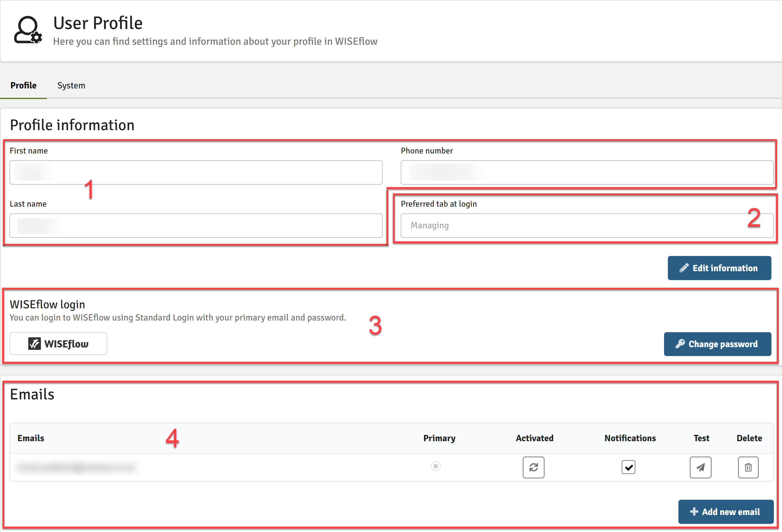Click the Add new email button
Screen dimensions: 782x532
coord(726,512)
